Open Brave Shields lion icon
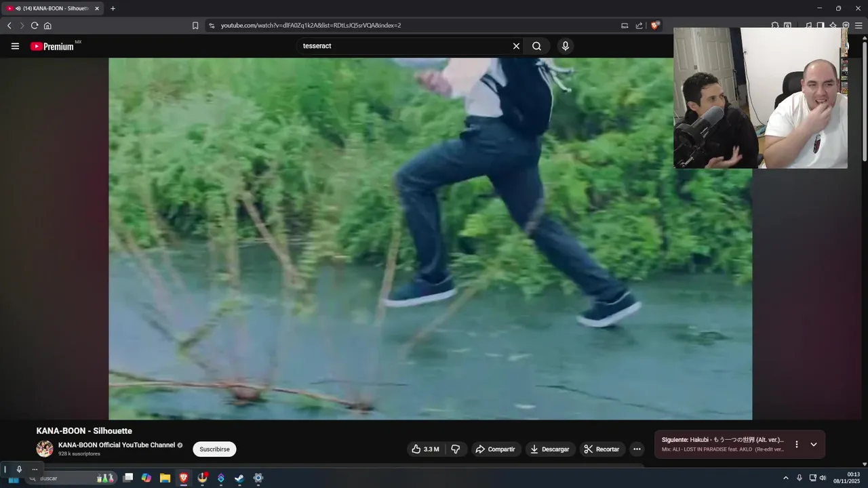868x488 pixels. pos(655,26)
